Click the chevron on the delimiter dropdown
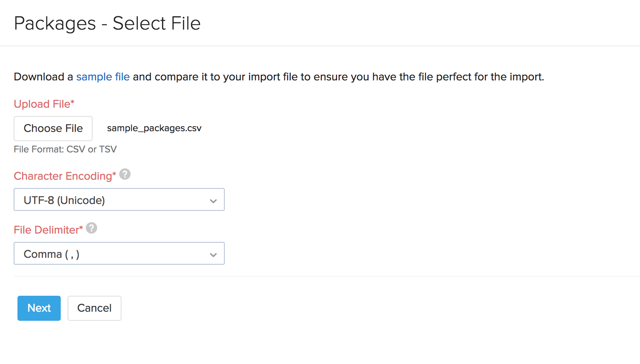Image resolution: width=640 pixels, height=364 pixels. 213,254
